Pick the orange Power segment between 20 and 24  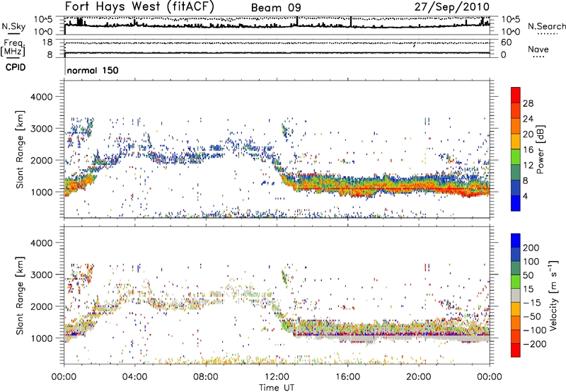(516, 127)
